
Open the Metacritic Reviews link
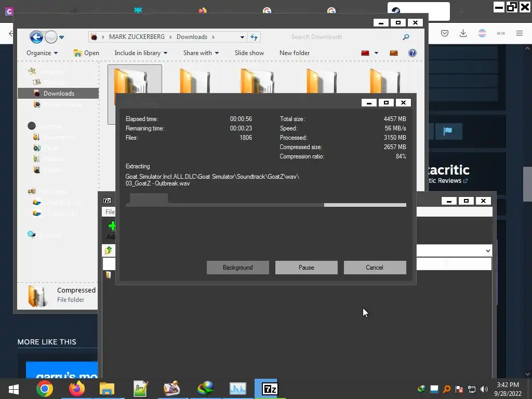[x=448, y=181]
